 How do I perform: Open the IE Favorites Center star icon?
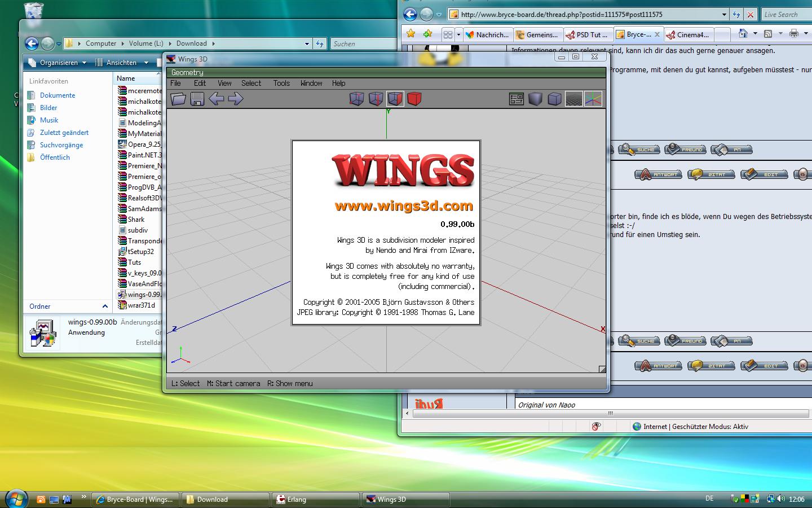pyautogui.click(x=411, y=34)
